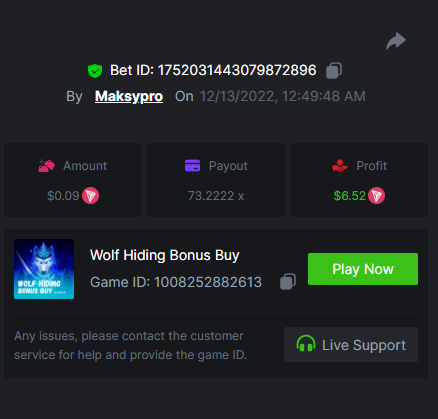Click the Wolf Hiding Bonus Buy title

click(x=165, y=256)
